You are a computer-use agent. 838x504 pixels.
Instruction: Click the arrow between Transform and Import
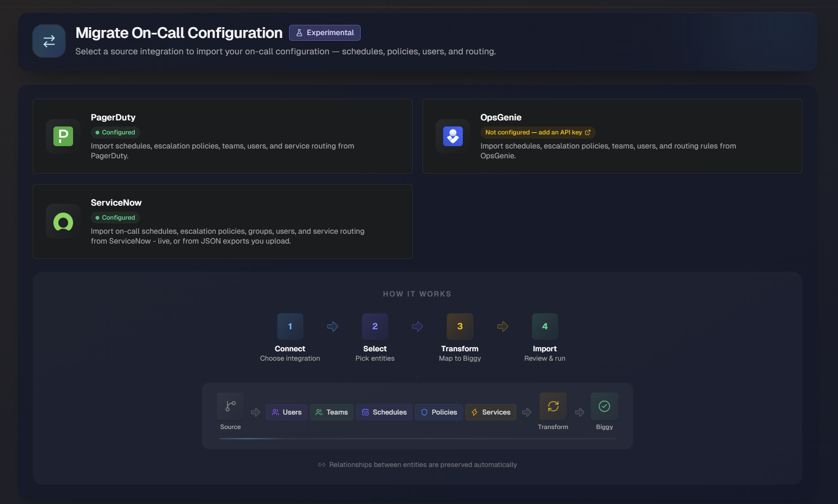(503, 326)
